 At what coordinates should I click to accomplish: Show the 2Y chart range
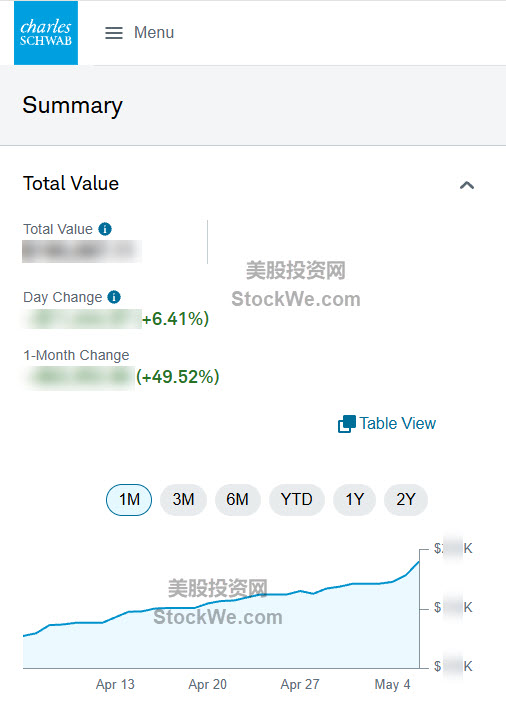(405, 500)
